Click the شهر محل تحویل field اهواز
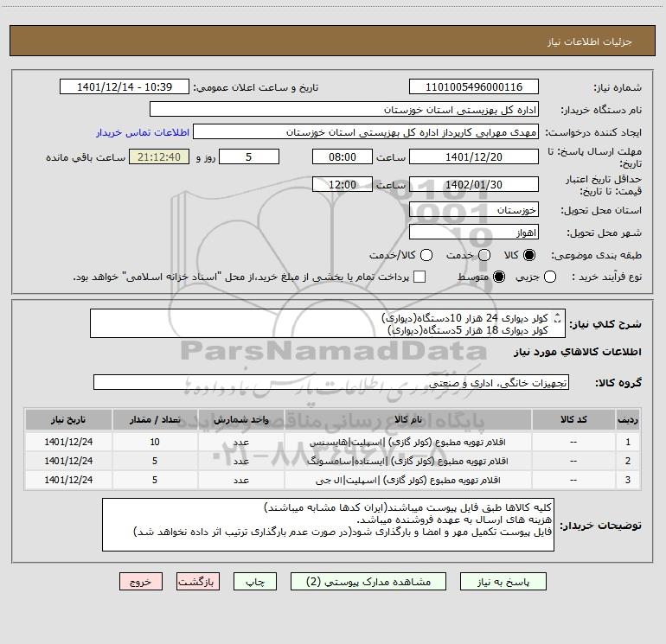The image size is (666, 644). point(474,233)
